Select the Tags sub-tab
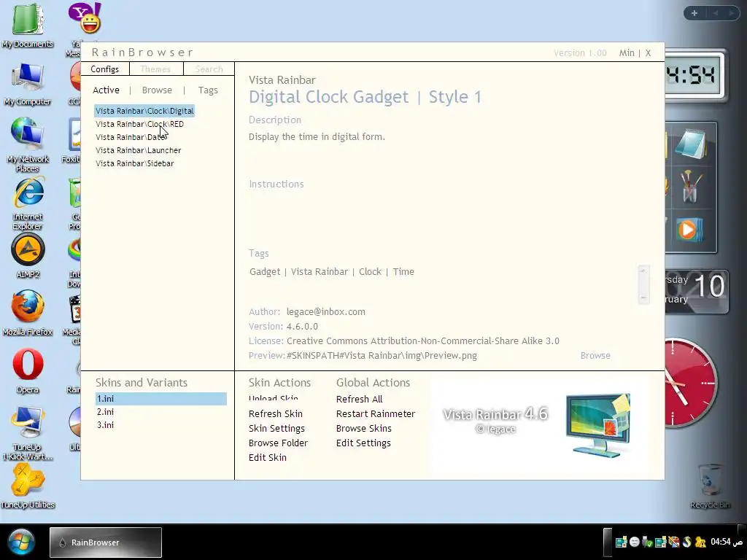The height and width of the screenshot is (560, 747). coord(208,90)
